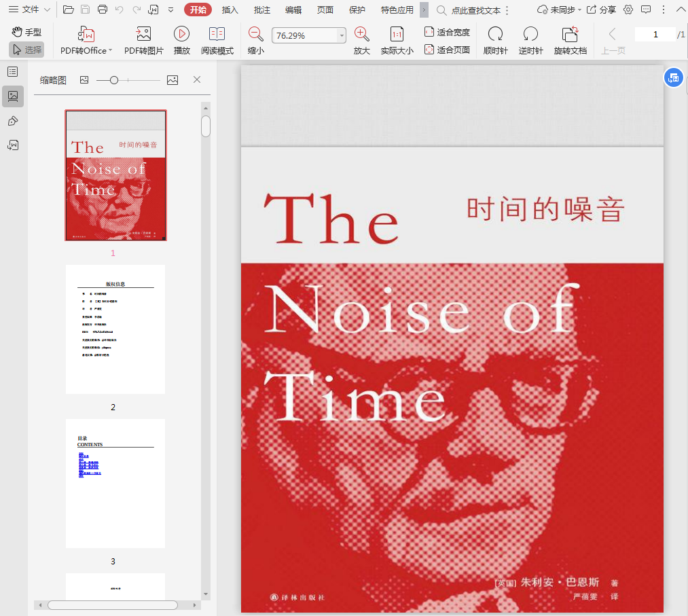Start the 播放 slideshow
688x616 pixels.
pos(181,40)
